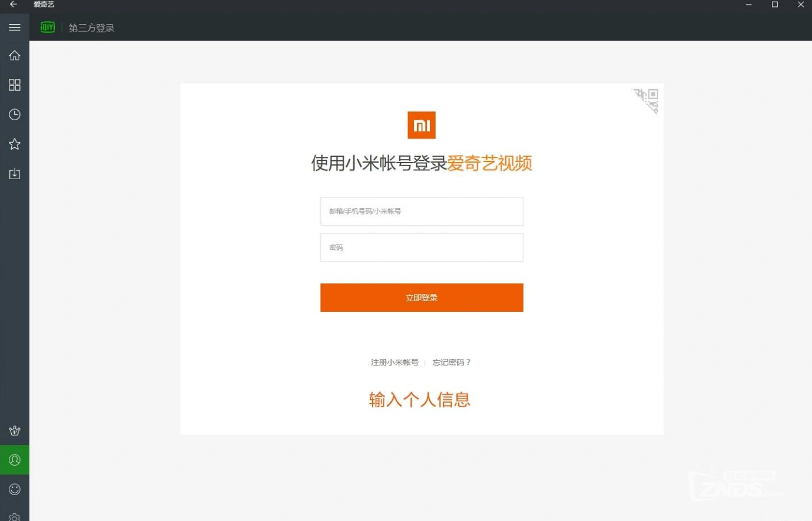This screenshot has height=521, width=812.
Task: Open settings gear icon at bottom
Action: pos(15,517)
